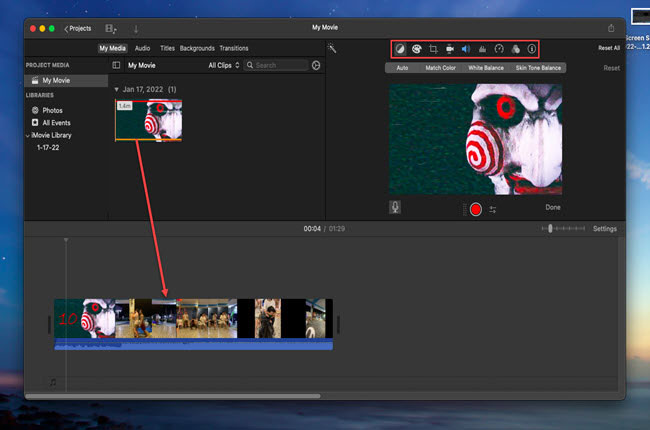This screenshot has width=650, height=430.
Task: Click Reset All adjustments
Action: point(609,48)
